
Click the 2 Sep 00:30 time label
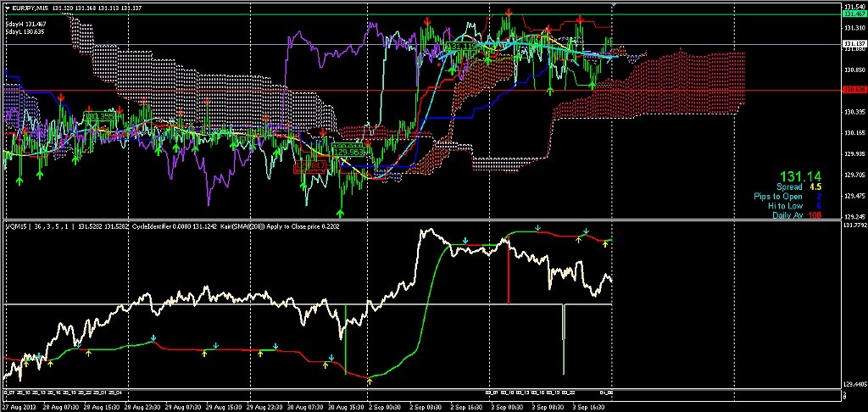pos(384,407)
